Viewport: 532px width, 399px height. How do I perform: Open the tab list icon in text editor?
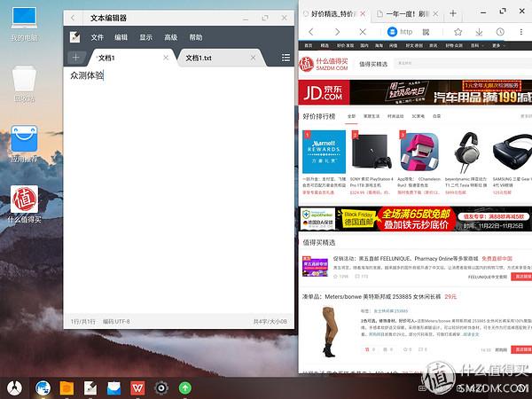[286, 58]
